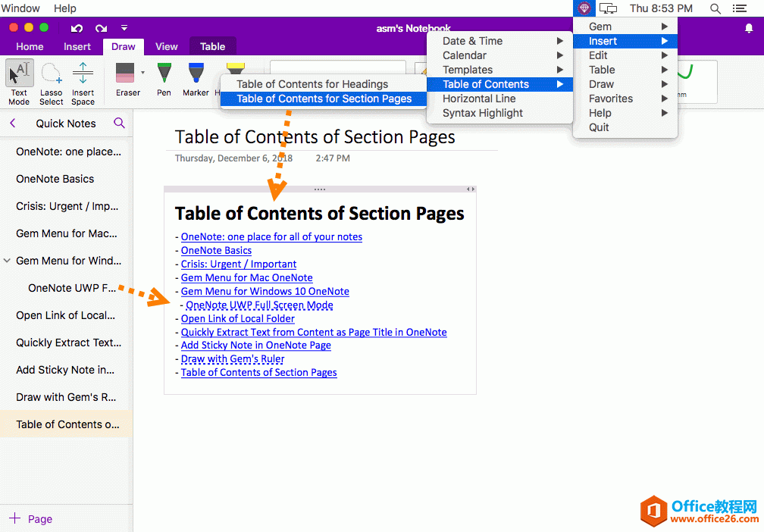
Task: Open the Quick Access toolbar customize dropdown
Action: point(124,28)
